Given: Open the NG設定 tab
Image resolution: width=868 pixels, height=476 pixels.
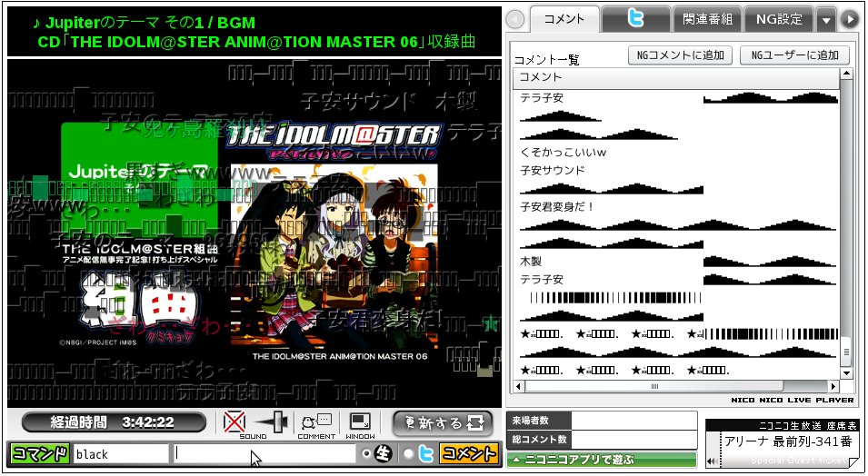Looking at the screenshot, I should (x=779, y=19).
